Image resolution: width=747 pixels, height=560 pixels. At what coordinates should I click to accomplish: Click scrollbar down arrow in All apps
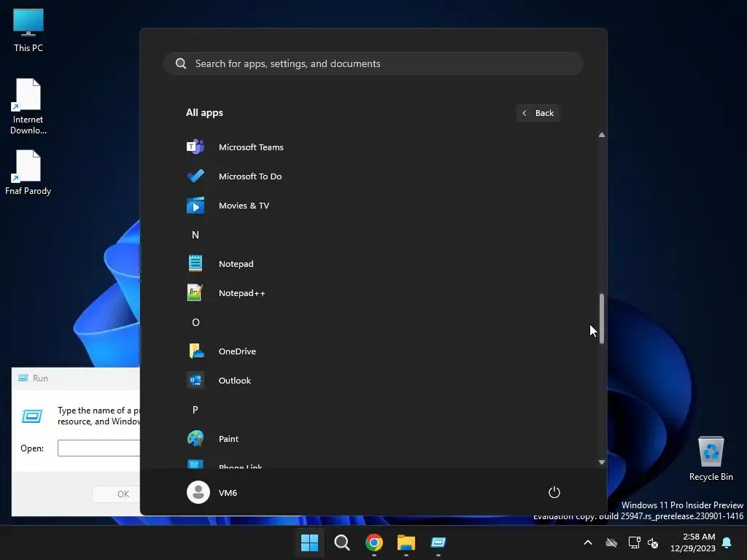pyautogui.click(x=602, y=462)
